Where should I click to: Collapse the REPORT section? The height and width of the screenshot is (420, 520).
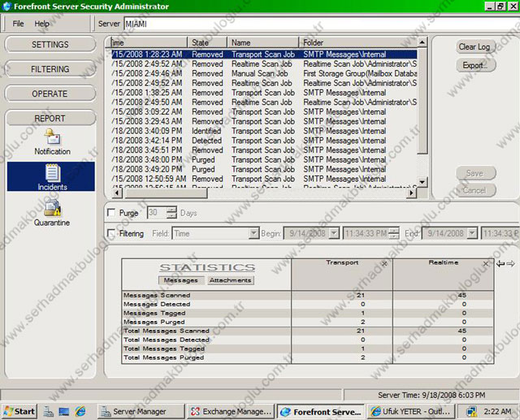coord(50,119)
